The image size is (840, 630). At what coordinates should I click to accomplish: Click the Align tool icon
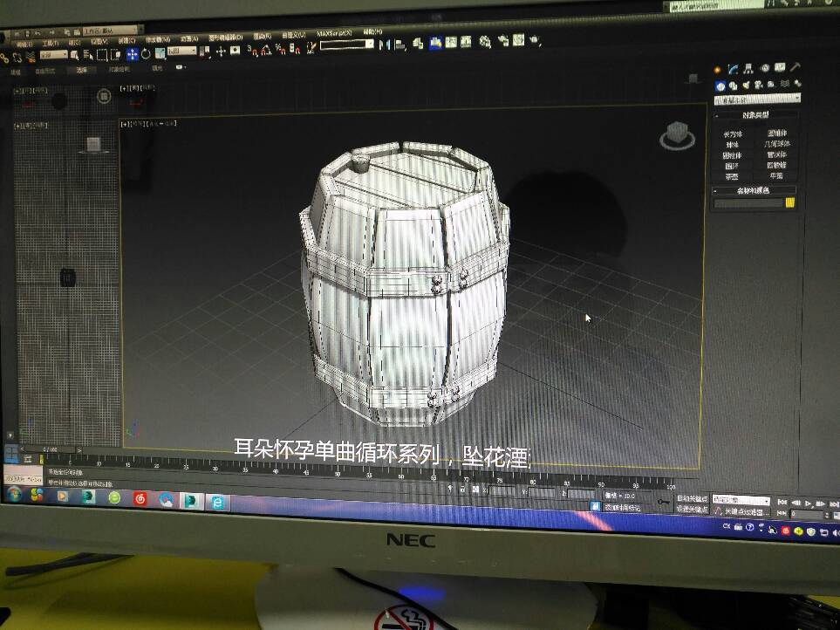coord(400,45)
